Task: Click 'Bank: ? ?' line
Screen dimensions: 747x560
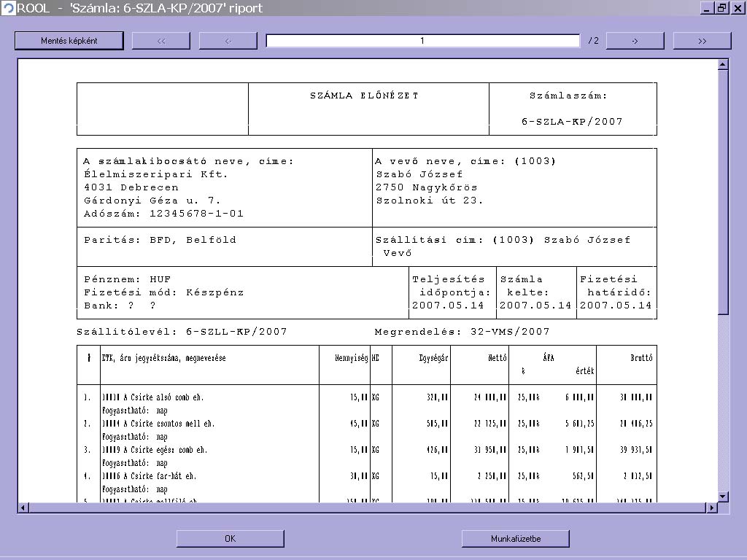Action: pos(120,306)
